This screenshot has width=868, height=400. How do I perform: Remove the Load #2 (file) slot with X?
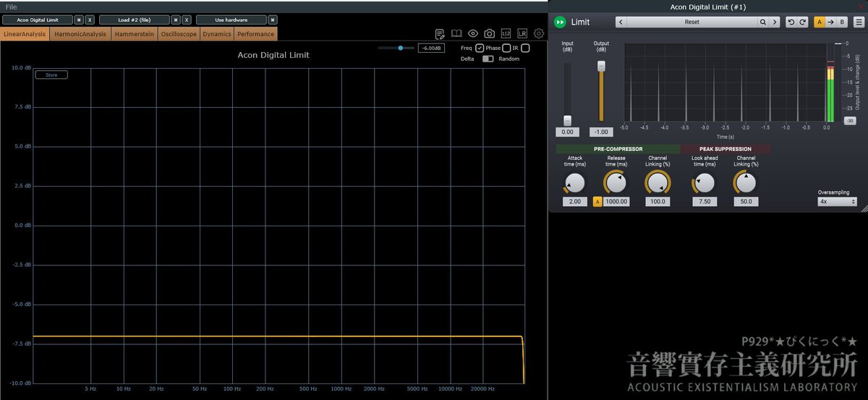click(x=187, y=20)
